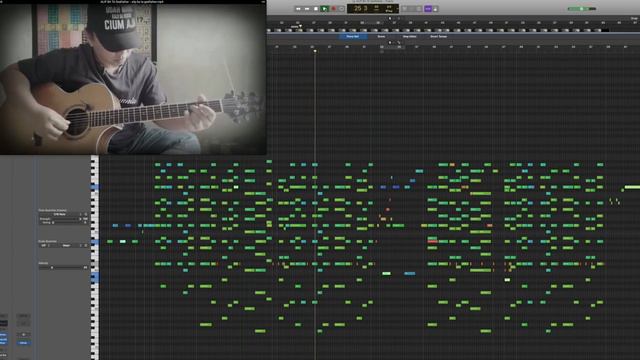
Task: Click the piano roll vertical keyboard
Action: (95, 257)
